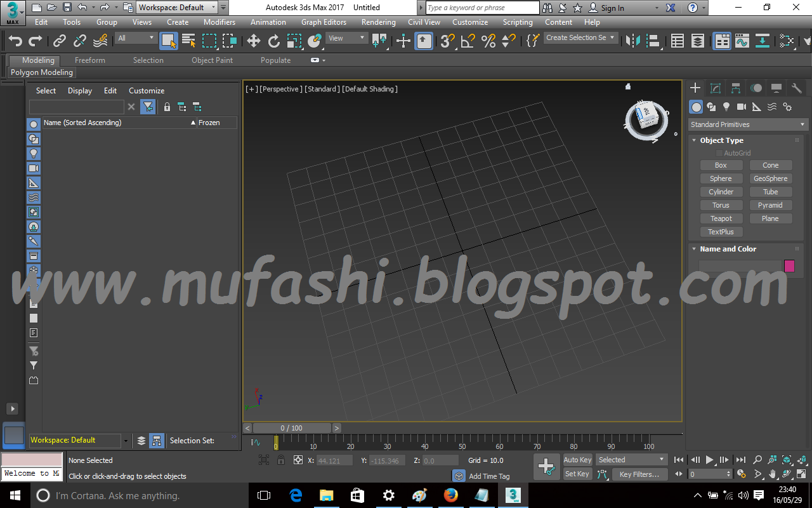Screen dimensions: 812x508
Task: Pick the Select and Rotate tool
Action: [x=274, y=41]
